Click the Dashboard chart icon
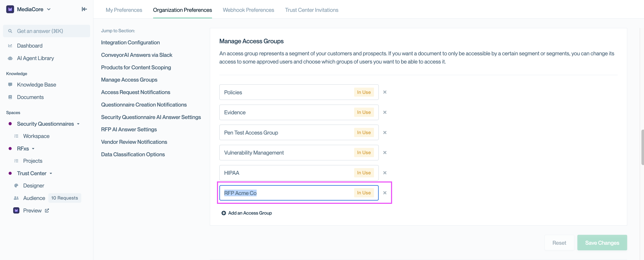This screenshot has width=644, height=260. pyautogui.click(x=10, y=46)
